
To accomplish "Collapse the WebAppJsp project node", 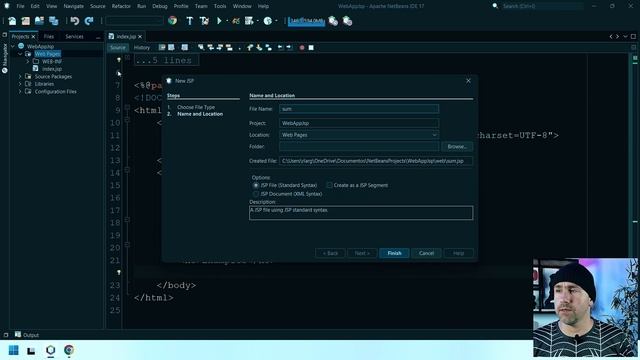I will point(13,47).
